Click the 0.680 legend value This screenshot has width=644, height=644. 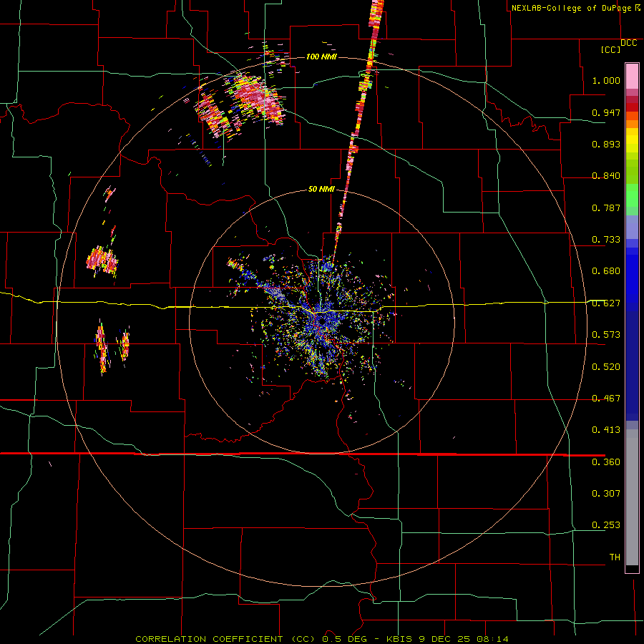pos(606,271)
